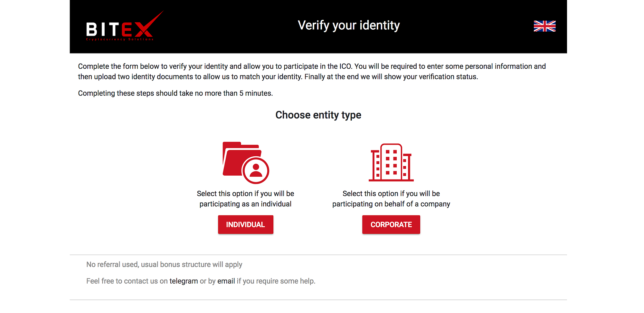Click the 'if you require some help' text
The image size is (644, 313).
click(x=276, y=281)
